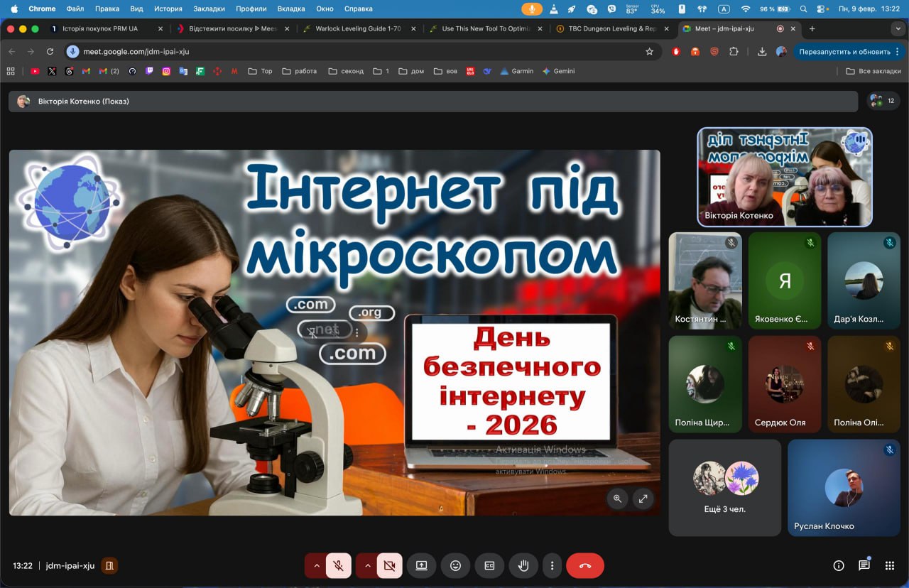909x588 pixels.
Task: Open the meeting details info icon
Action: (x=839, y=566)
